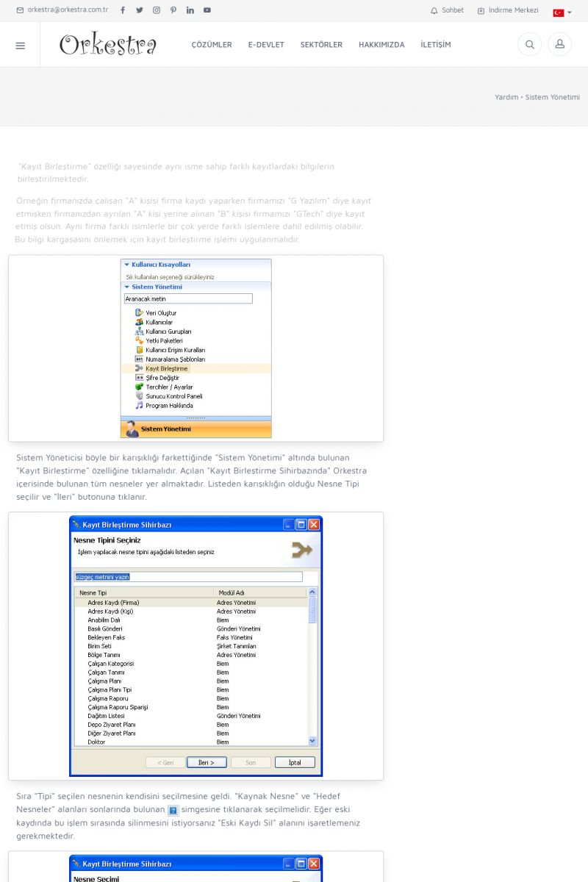This screenshot has width=588, height=882.
Task: Select Çalışan Kategorisi row
Action: tap(191, 664)
